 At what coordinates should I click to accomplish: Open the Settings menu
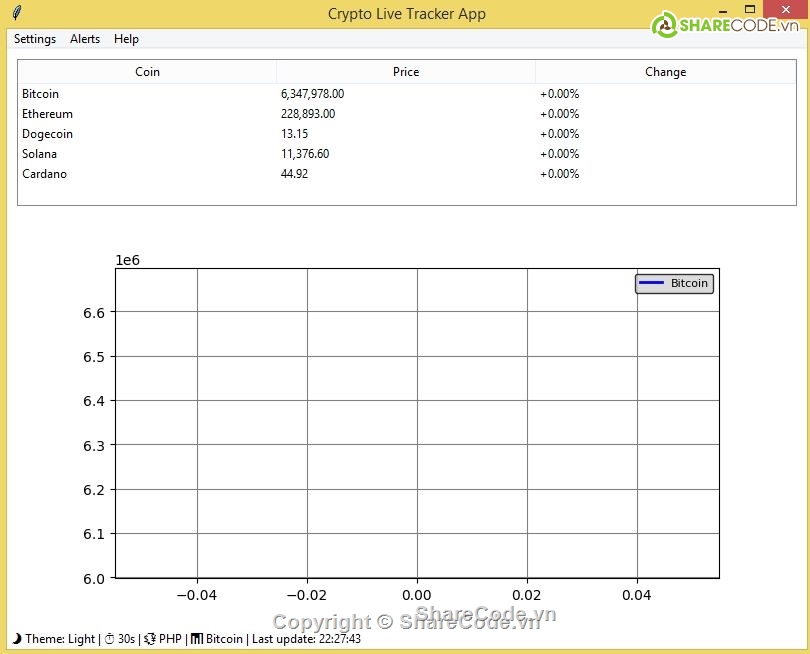click(35, 39)
